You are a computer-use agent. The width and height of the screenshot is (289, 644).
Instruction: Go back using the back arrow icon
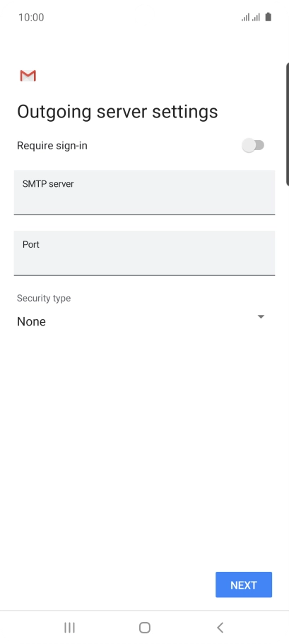point(220,627)
